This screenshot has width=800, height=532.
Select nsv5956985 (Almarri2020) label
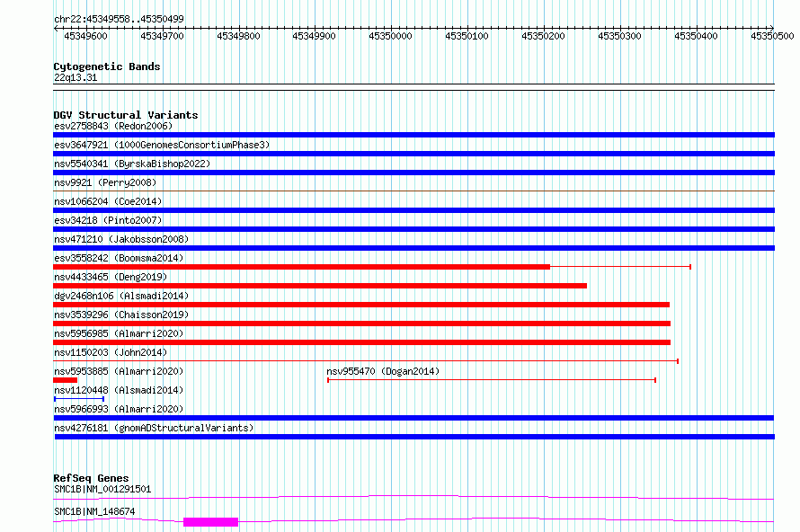click(119, 333)
